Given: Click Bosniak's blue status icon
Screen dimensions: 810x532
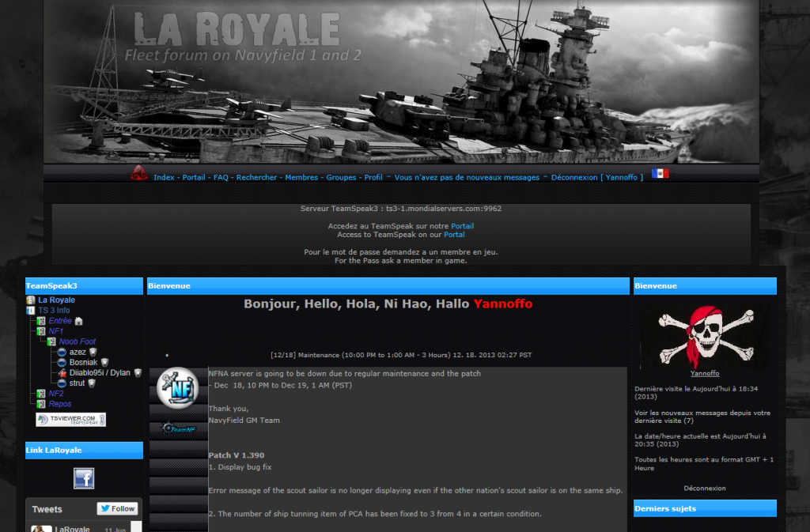Looking at the screenshot, I should pos(62,362).
